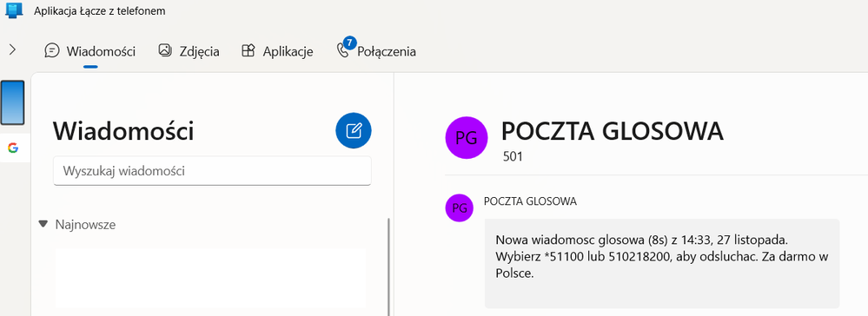The image size is (868, 316).
Task: Focus the Wyszukaj wiadomości search field
Action: 212,171
